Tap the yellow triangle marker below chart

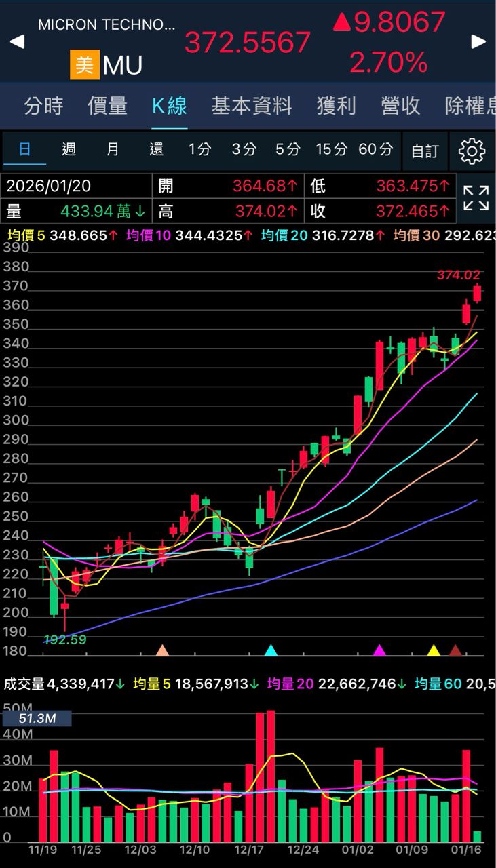click(434, 650)
